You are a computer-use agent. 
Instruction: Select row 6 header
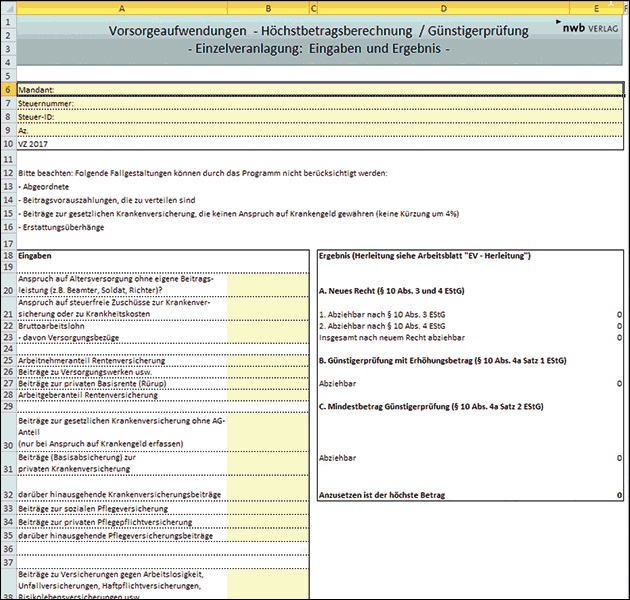[x=7, y=89]
